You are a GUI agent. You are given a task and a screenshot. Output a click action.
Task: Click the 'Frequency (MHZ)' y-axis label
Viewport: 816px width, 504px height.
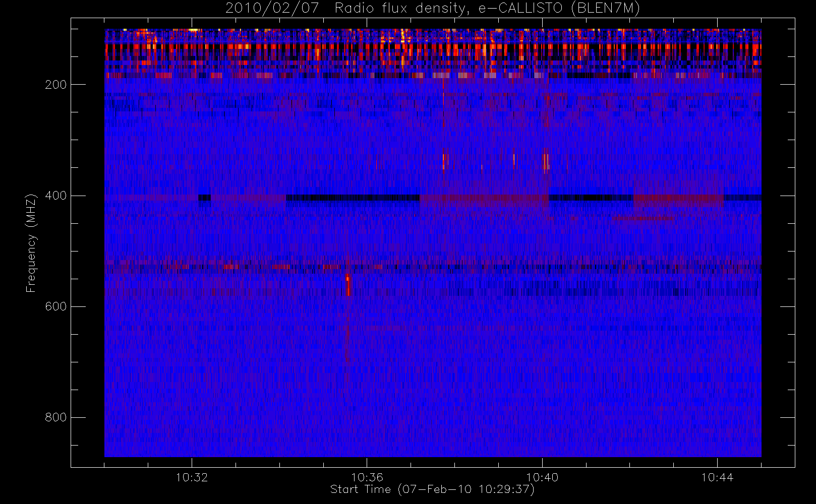[31, 243]
